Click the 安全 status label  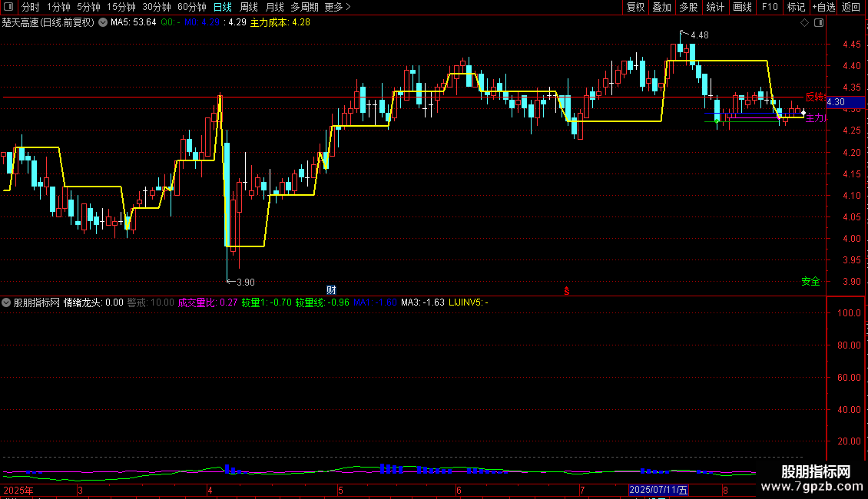811,282
